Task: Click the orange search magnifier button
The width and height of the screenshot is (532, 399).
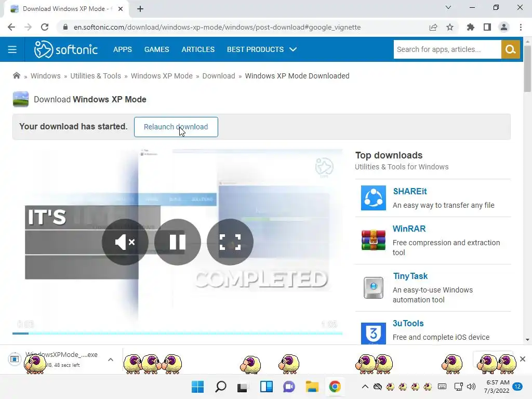Action: pyautogui.click(x=510, y=49)
